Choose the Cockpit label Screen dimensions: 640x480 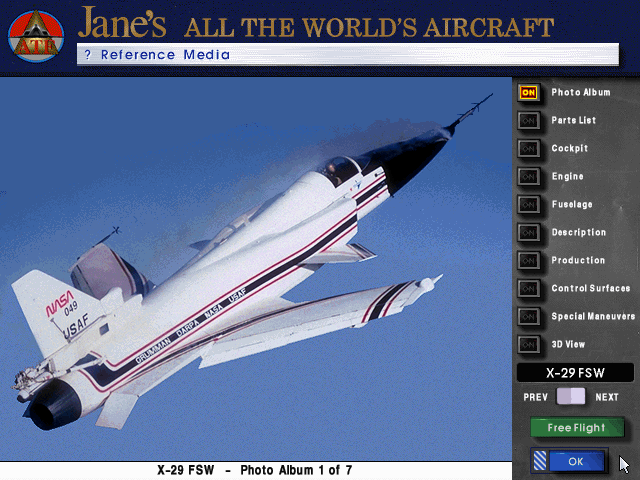pyautogui.click(x=569, y=148)
